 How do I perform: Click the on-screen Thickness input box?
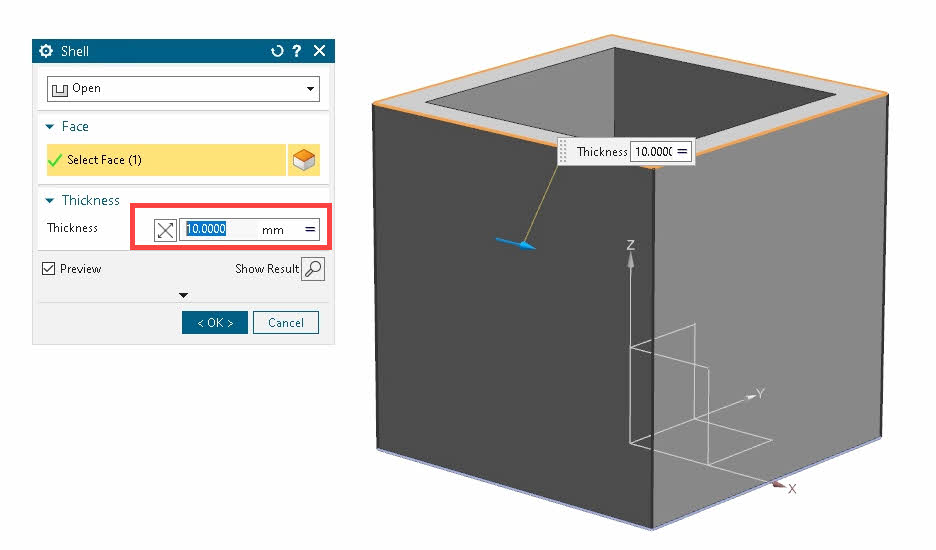coord(651,152)
